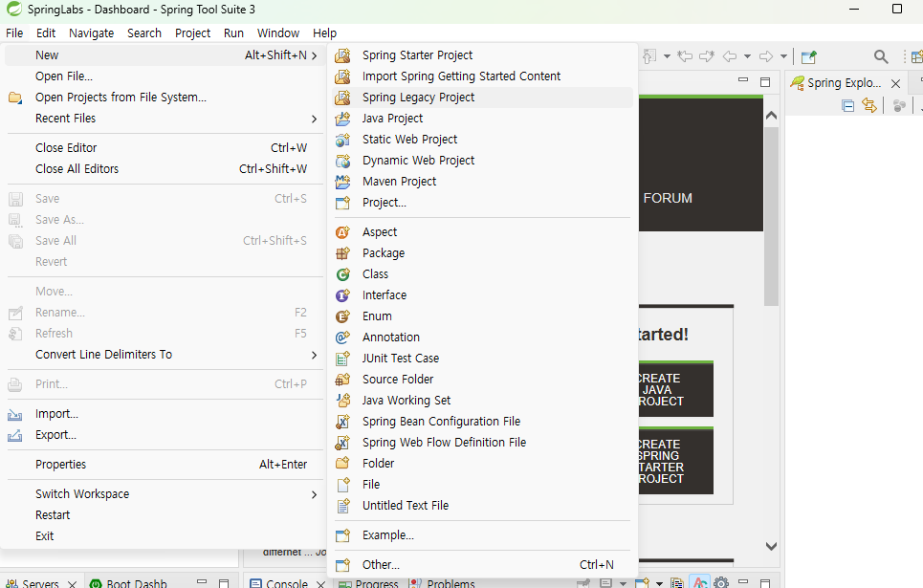This screenshot has width=923, height=588.
Task: Open the Help menu
Action: click(324, 33)
